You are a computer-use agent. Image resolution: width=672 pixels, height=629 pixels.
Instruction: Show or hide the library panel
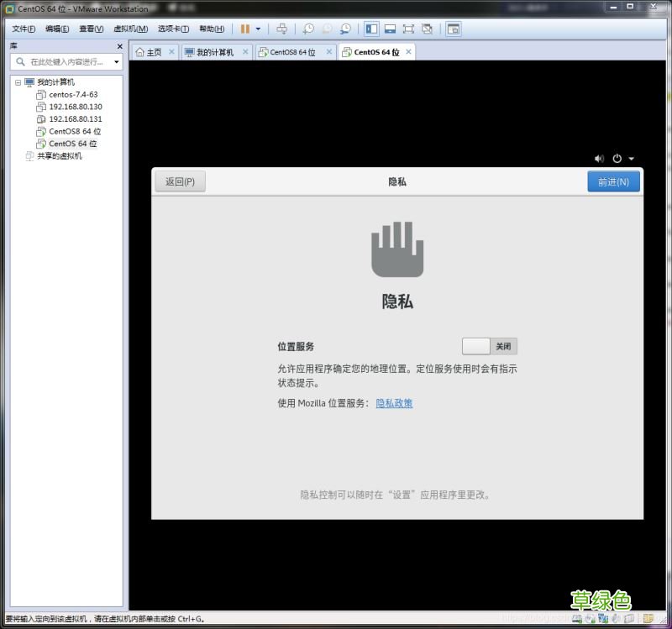click(x=371, y=28)
